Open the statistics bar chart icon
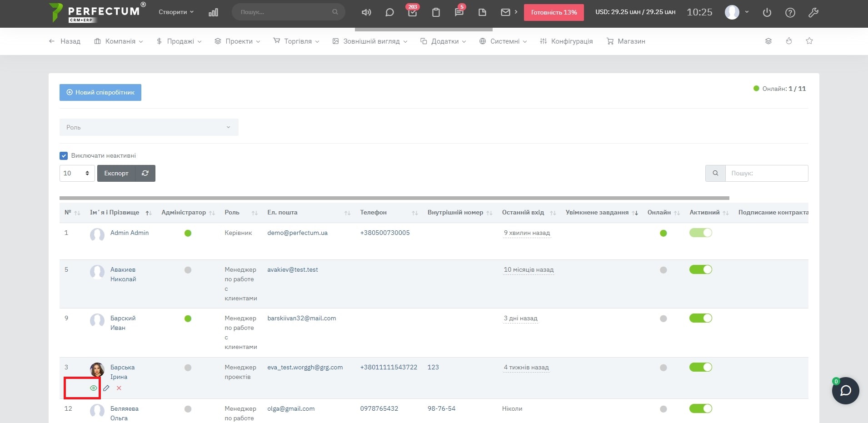The image size is (868, 423). click(213, 12)
